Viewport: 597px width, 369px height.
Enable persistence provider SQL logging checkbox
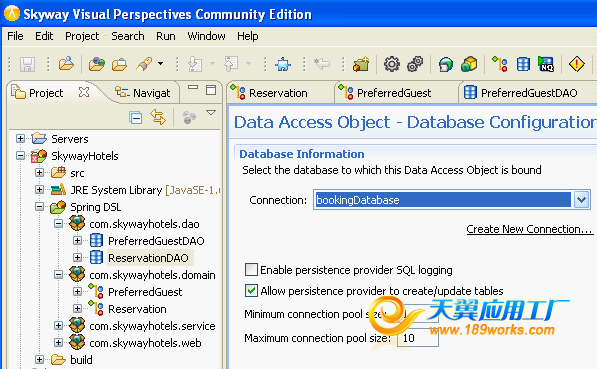[x=251, y=270]
